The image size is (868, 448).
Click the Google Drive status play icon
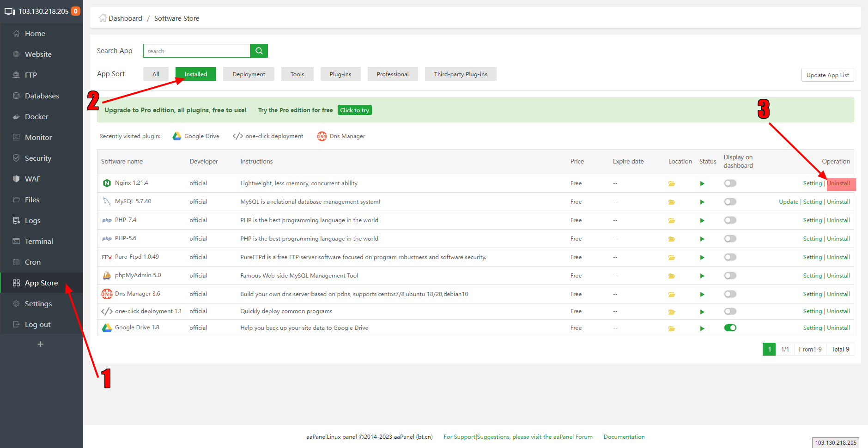coord(702,328)
